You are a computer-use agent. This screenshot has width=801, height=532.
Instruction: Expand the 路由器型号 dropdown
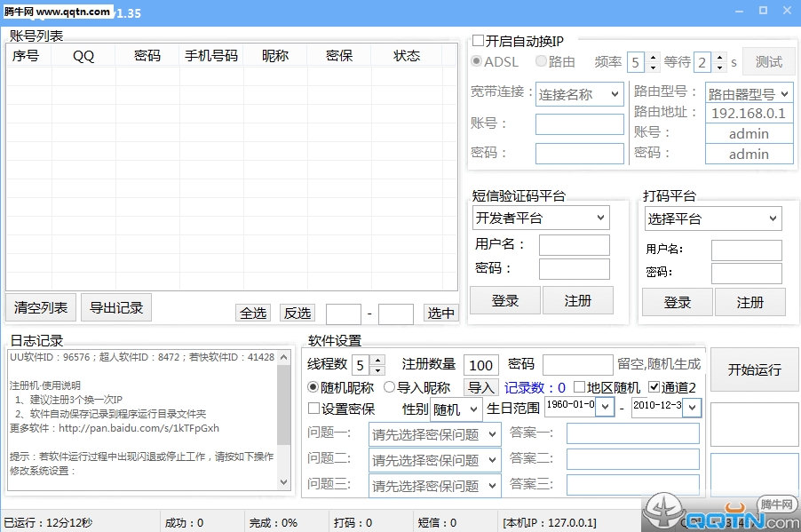tap(748, 93)
